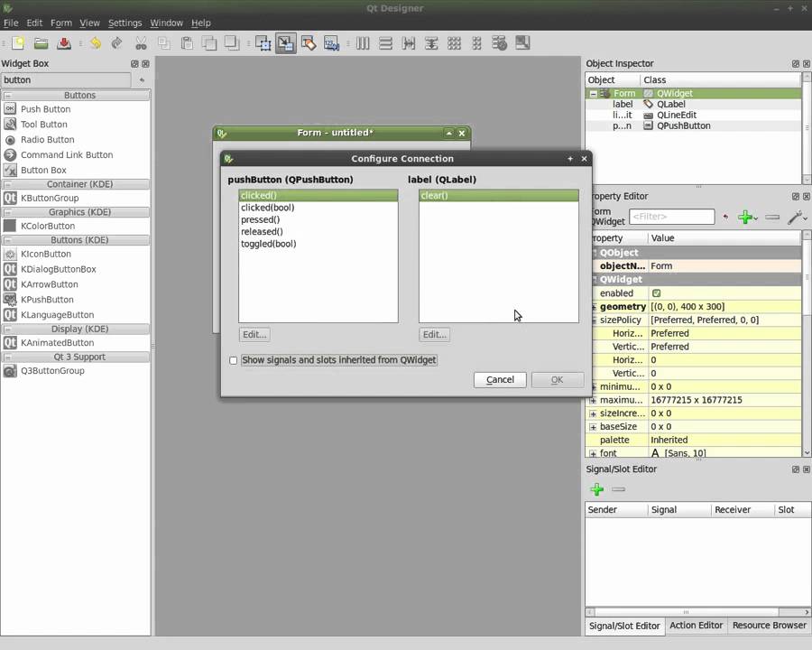Click Edit button under label slots
Image resolution: width=812 pixels, height=650 pixels.
435,335
